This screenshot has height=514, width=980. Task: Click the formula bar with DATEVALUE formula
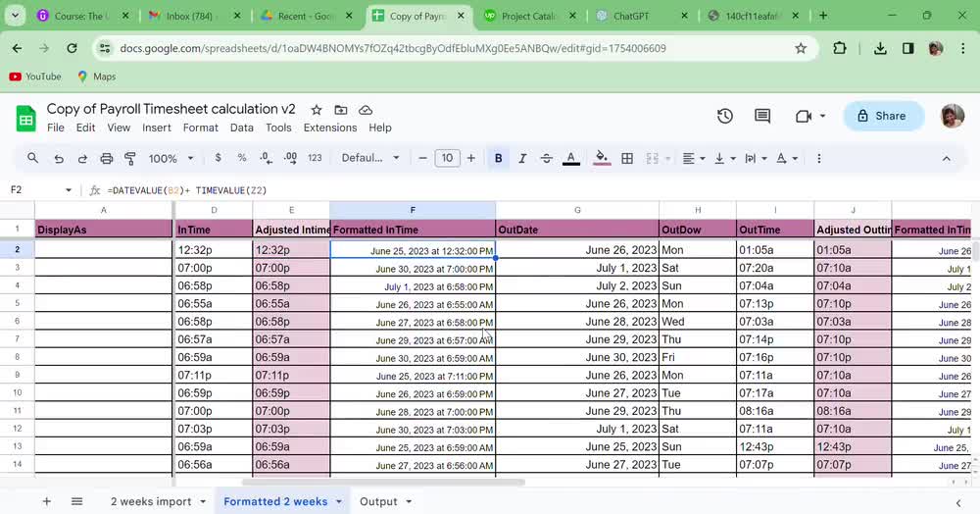537,190
